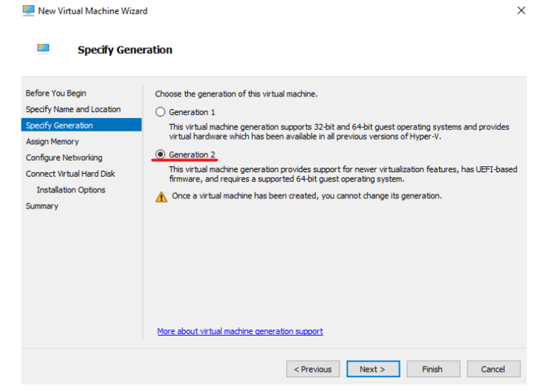Go to the Before You Begin step
This screenshot has width=535, height=392.
click(x=56, y=93)
